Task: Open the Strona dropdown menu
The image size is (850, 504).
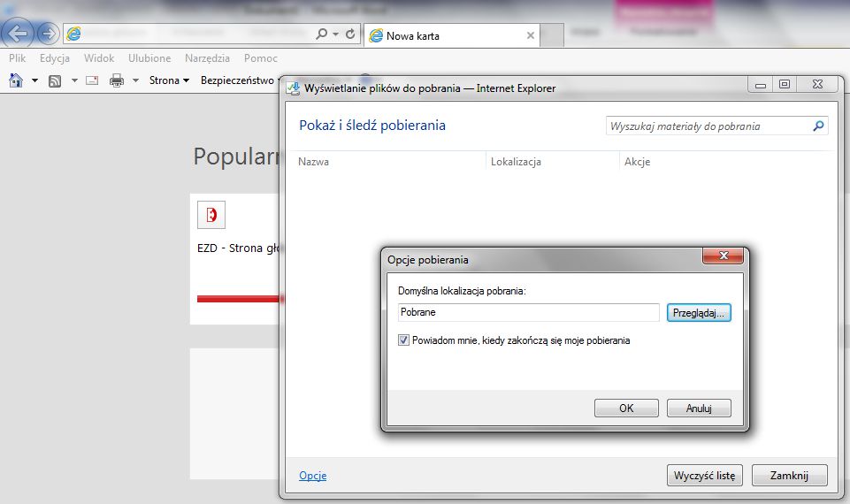Action: pyautogui.click(x=169, y=80)
